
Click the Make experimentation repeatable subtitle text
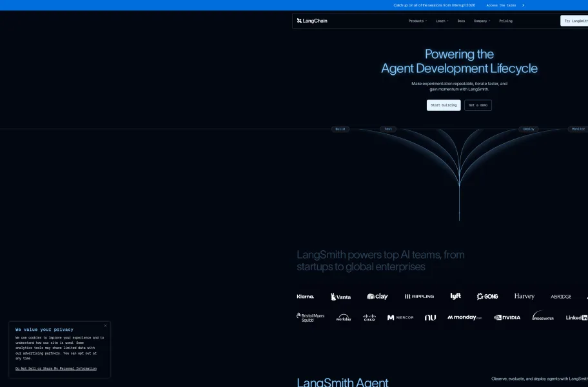tap(459, 86)
